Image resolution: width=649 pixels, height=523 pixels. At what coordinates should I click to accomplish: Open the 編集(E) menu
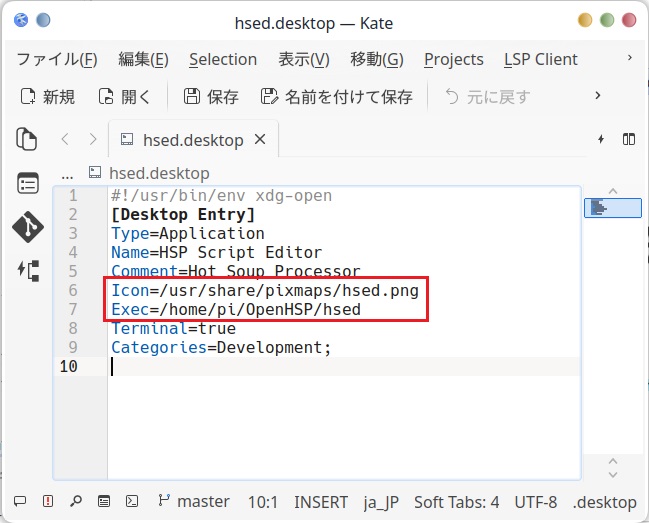pyautogui.click(x=143, y=60)
